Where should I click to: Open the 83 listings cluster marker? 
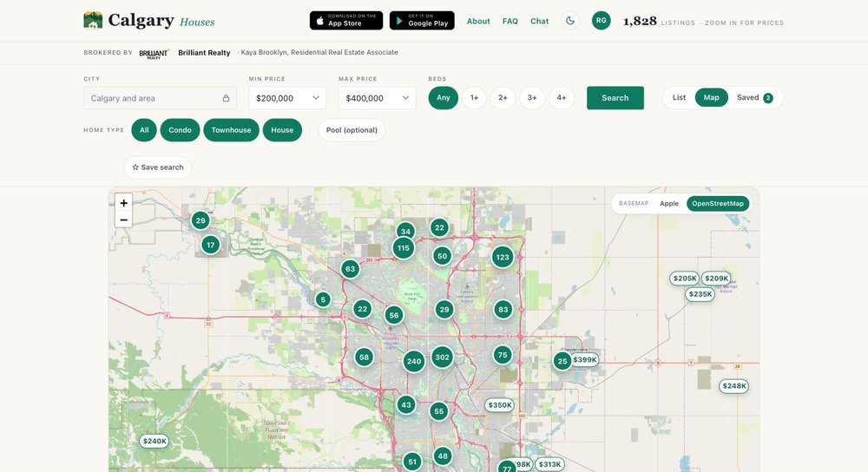[x=503, y=310]
